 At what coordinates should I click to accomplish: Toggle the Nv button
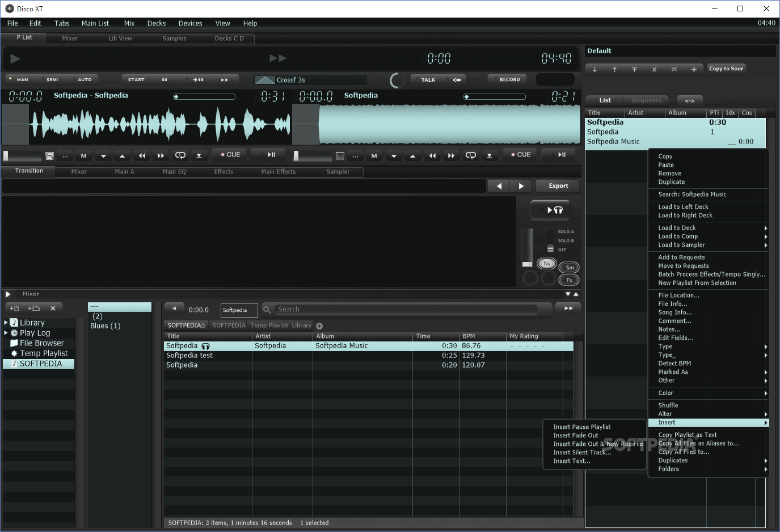pos(547,264)
